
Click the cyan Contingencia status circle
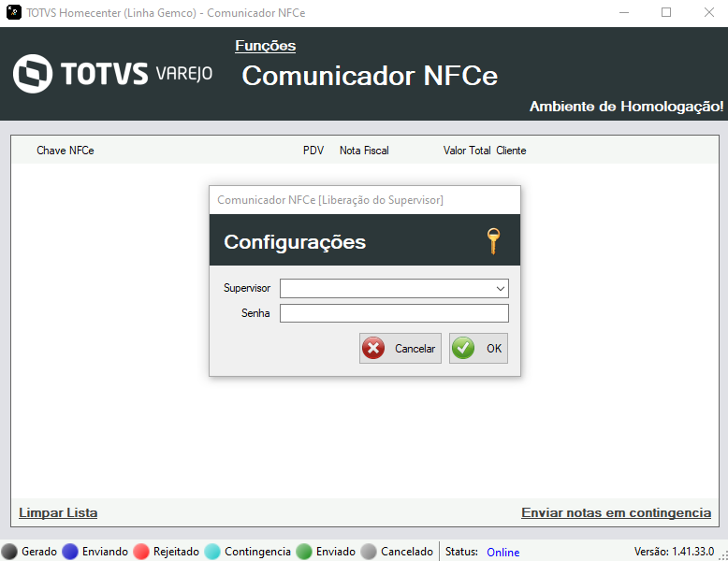[x=212, y=552]
